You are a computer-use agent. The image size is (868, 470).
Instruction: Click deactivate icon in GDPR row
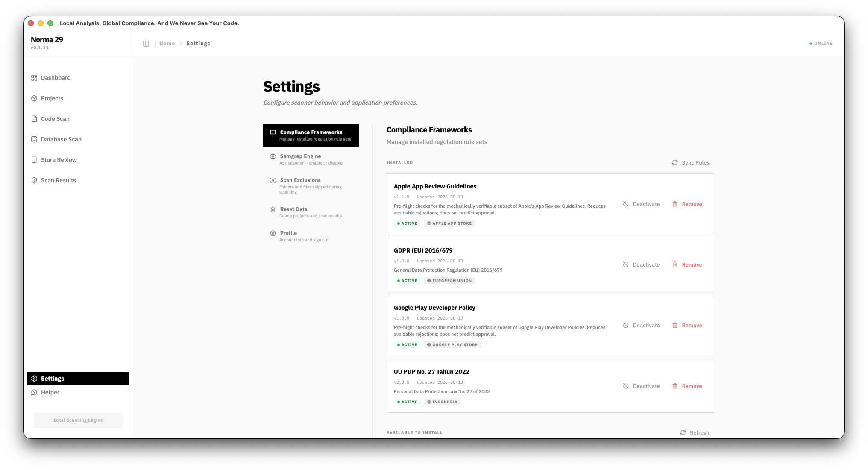tap(626, 265)
